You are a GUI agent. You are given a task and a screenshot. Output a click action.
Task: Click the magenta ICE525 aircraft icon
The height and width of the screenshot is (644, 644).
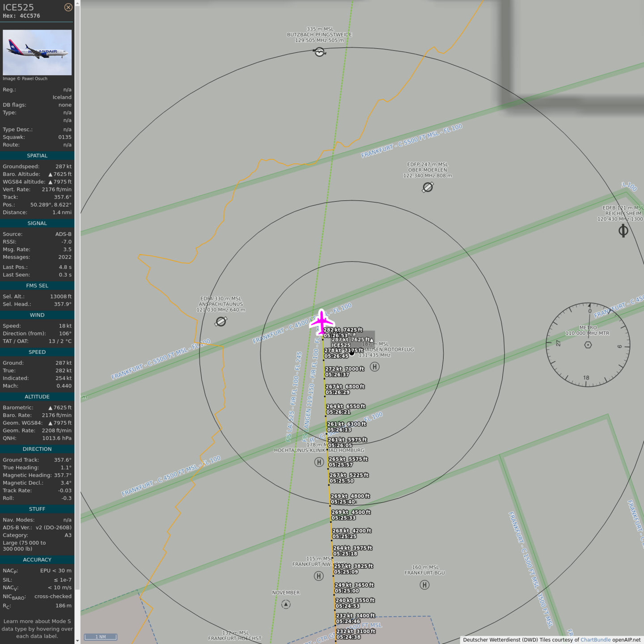coord(322,322)
